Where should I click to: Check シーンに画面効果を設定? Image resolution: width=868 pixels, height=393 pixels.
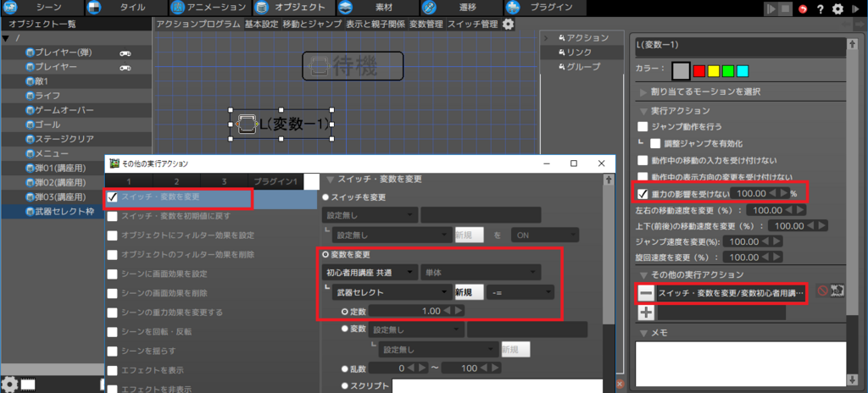(113, 274)
